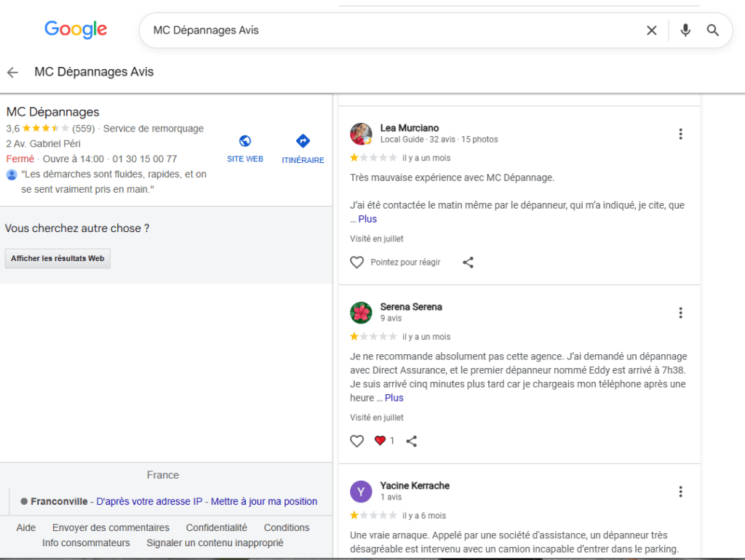
Task: Click the quoted review snippet avatar icon
Action: point(12,175)
